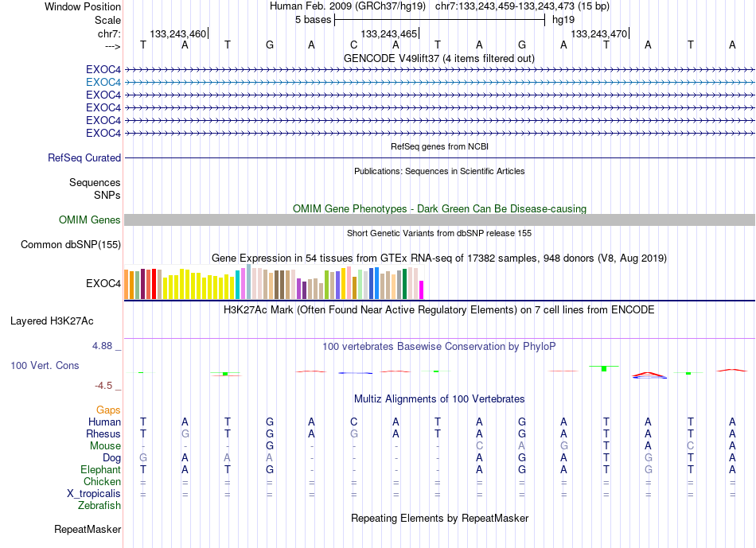Click the 133,243,465 ruler position

(388, 33)
